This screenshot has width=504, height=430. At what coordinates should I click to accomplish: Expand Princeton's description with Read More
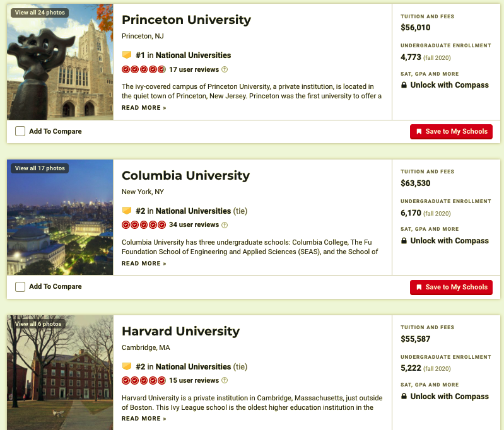(144, 108)
